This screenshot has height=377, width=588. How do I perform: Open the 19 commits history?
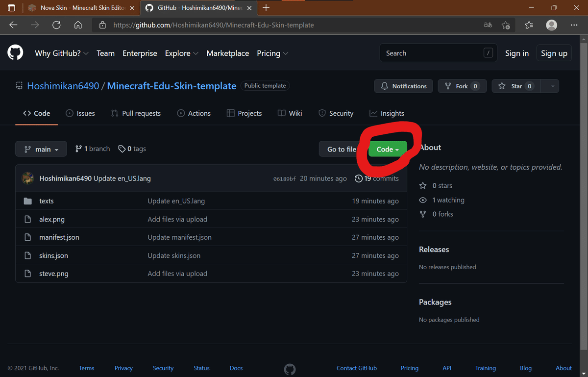tap(377, 178)
